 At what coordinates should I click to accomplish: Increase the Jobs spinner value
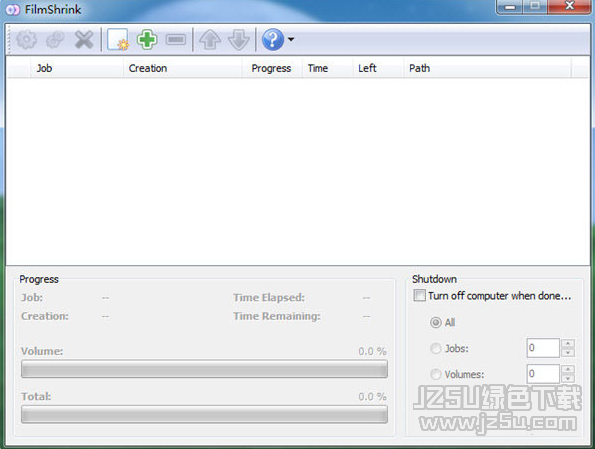[x=568, y=343]
